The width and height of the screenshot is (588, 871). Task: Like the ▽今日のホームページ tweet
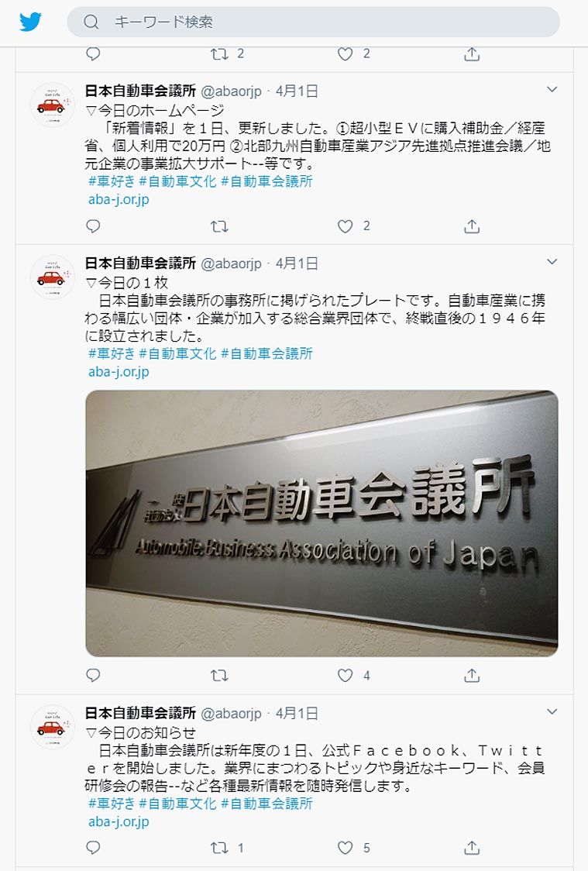point(346,226)
